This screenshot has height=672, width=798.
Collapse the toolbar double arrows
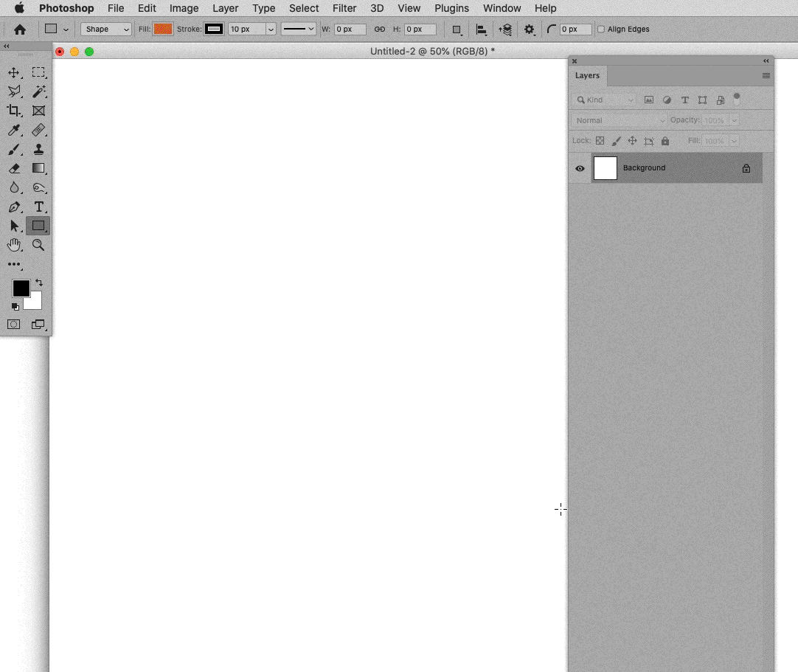pyautogui.click(x=7, y=46)
